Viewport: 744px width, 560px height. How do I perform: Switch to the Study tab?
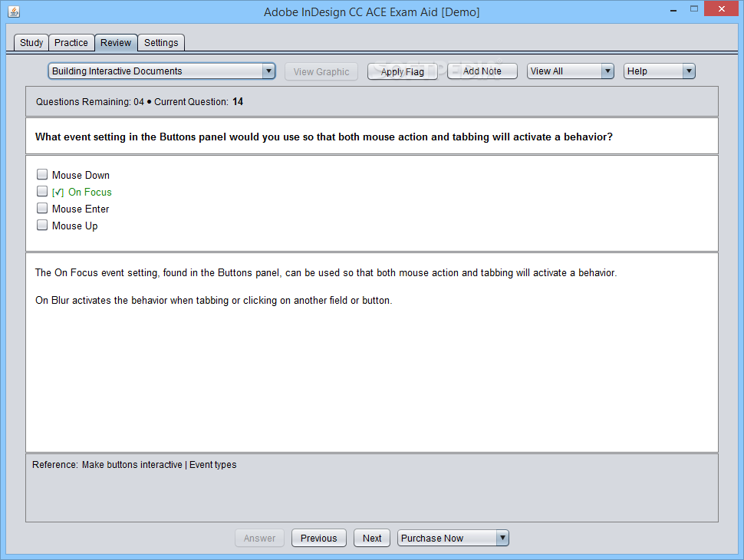31,43
